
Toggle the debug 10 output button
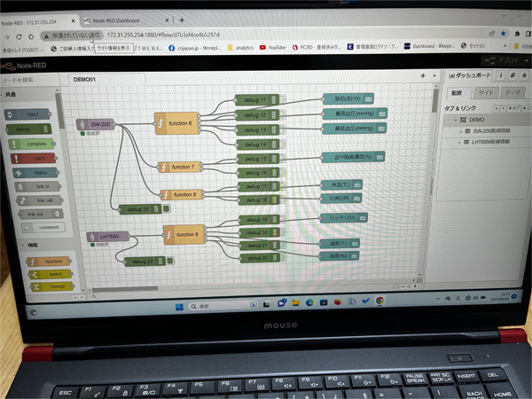(x=167, y=208)
